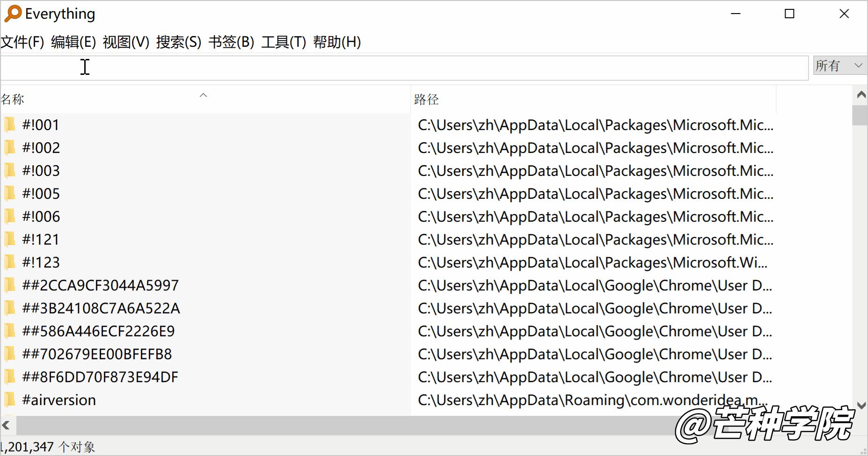Open the 编辑(E) menu
Image resolution: width=868 pixels, height=456 pixels.
tap(73, 42)
